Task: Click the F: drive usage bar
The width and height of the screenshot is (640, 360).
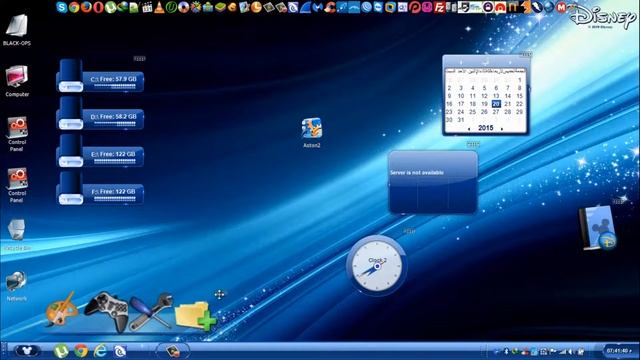Action: point(115,199)
